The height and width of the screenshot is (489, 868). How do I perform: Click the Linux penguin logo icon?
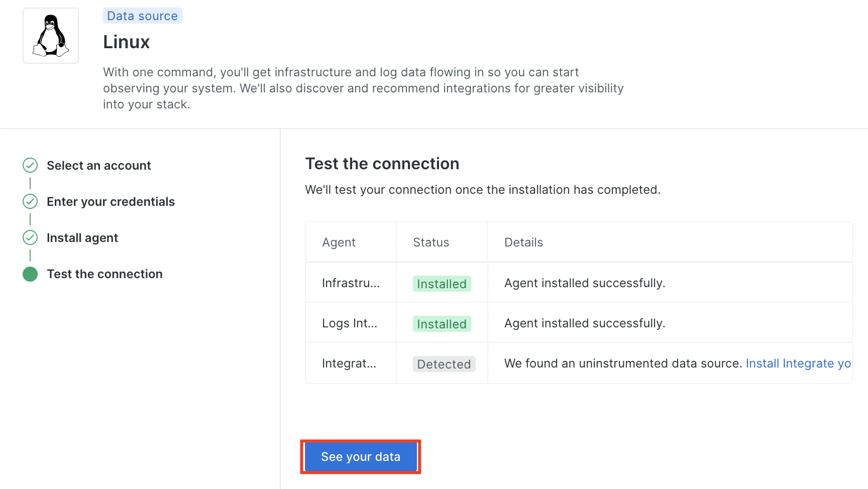(x=51, y=36)
